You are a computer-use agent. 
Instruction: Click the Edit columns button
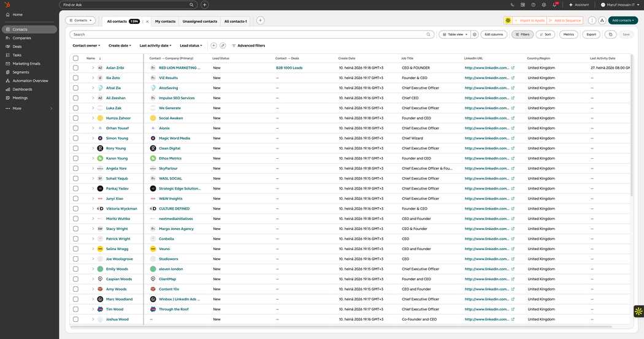(494, 34)
